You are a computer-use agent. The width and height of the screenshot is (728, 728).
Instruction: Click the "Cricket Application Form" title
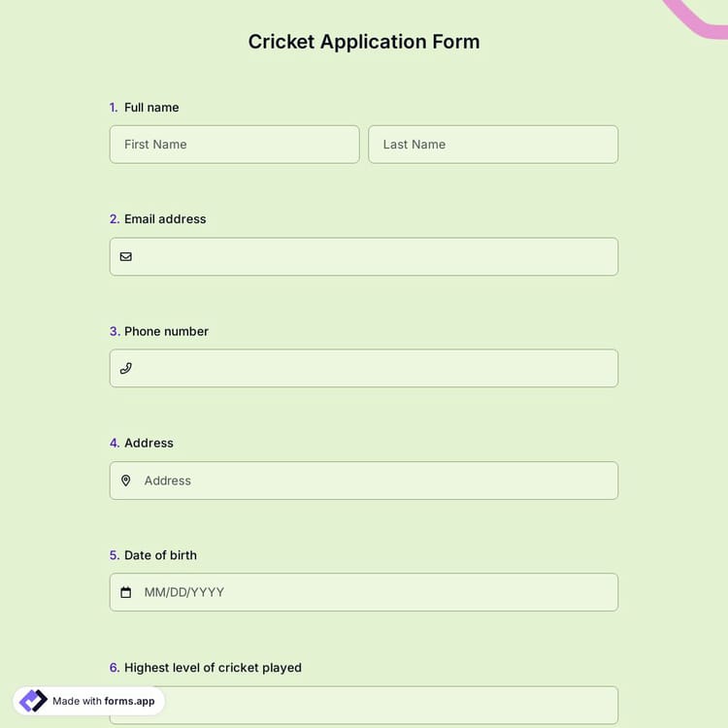point(364,42)
